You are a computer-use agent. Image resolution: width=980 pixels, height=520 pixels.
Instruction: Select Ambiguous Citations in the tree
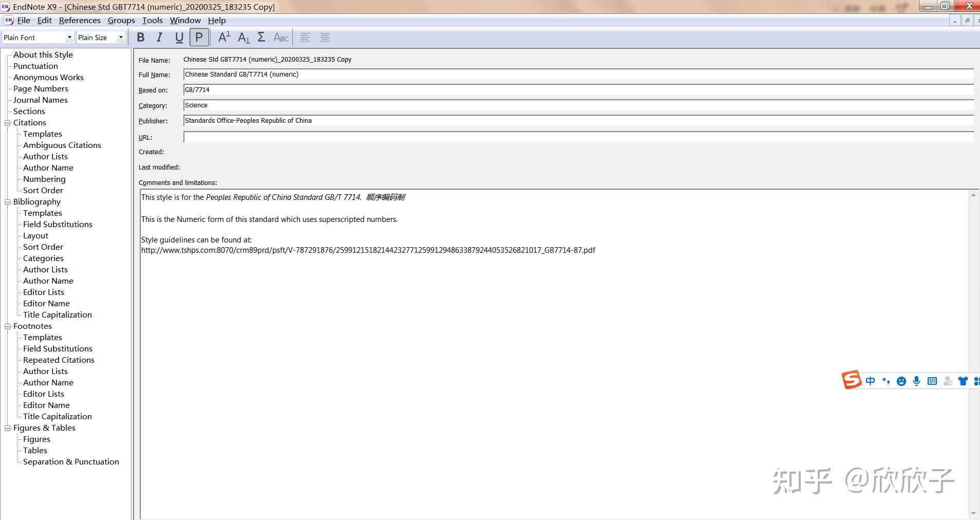point(62,145)
